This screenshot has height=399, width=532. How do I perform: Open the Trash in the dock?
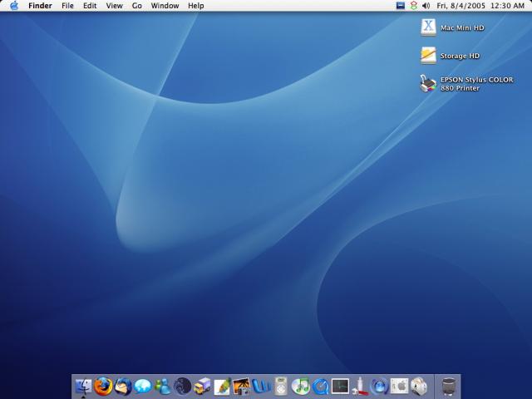(448, 386)
